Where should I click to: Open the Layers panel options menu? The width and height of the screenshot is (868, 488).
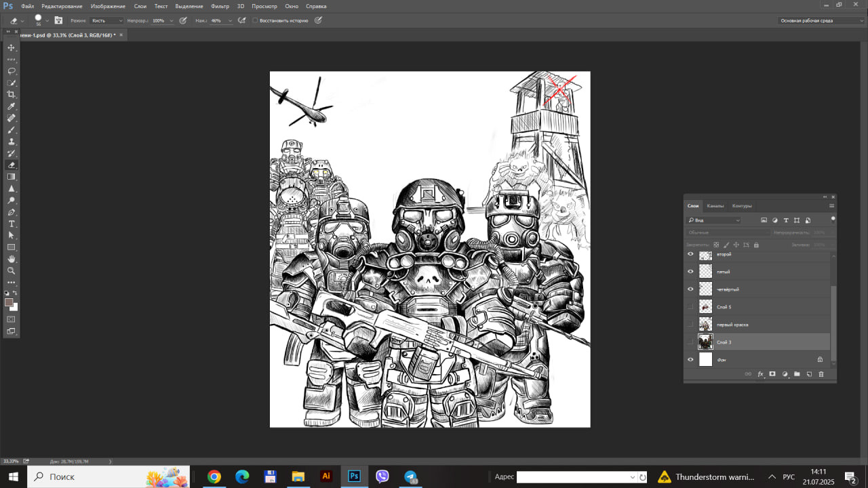[831, 206]
